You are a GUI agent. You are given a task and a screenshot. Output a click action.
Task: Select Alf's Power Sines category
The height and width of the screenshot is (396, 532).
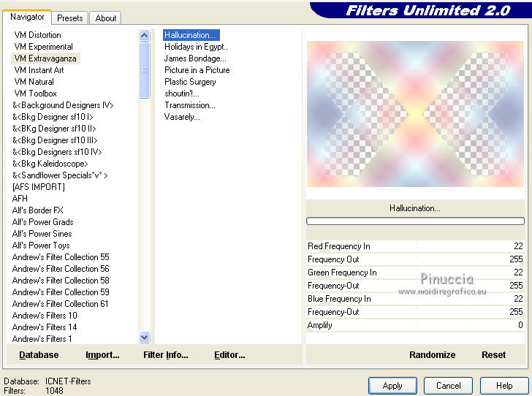click(42, 234)
